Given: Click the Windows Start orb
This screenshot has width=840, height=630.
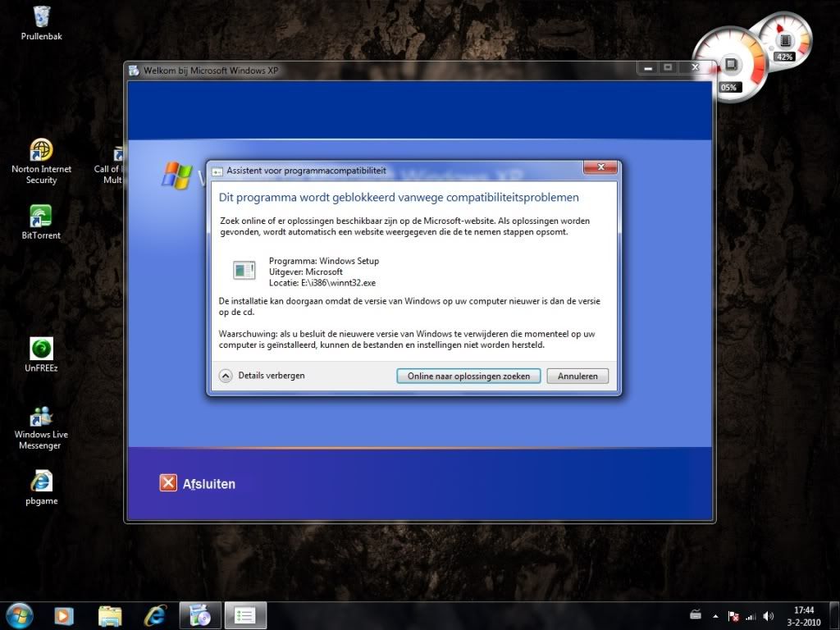Looking at the screenshot, I should pyautogui.click(x=20, y=615).
